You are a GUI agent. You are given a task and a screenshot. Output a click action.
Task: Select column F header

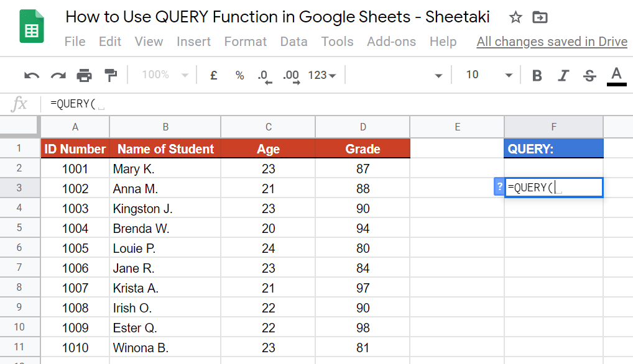coord(553,127)
